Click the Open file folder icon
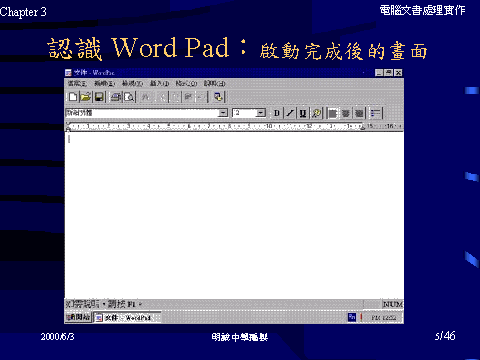Screen dimensions: 480x360 [x=86, y=97]
